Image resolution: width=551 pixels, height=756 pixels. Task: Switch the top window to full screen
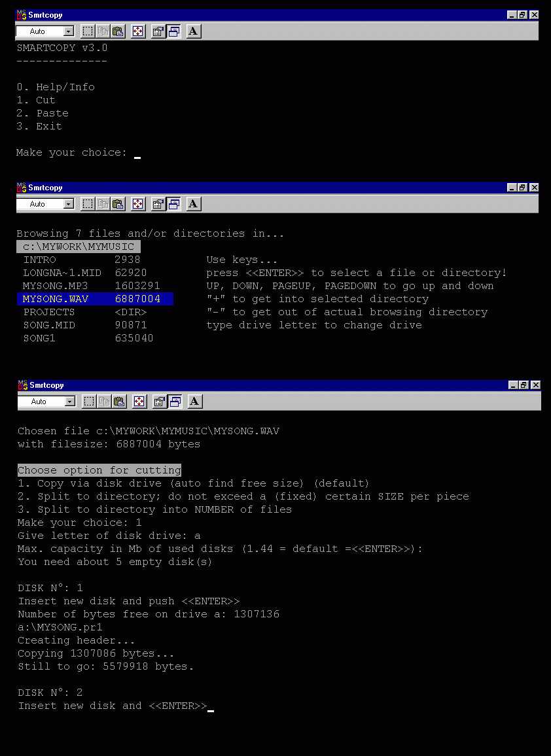(x=138, y=31)
